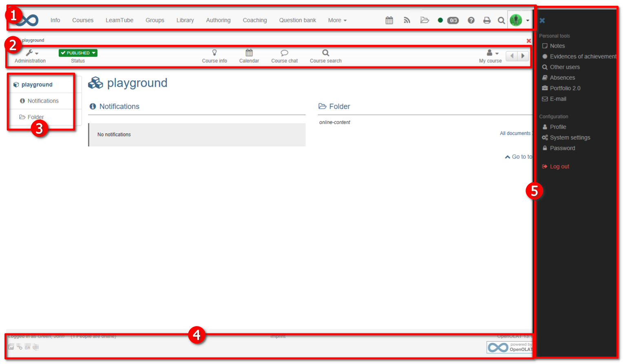Click the Course info lightbulb icon

coord(214,53)
